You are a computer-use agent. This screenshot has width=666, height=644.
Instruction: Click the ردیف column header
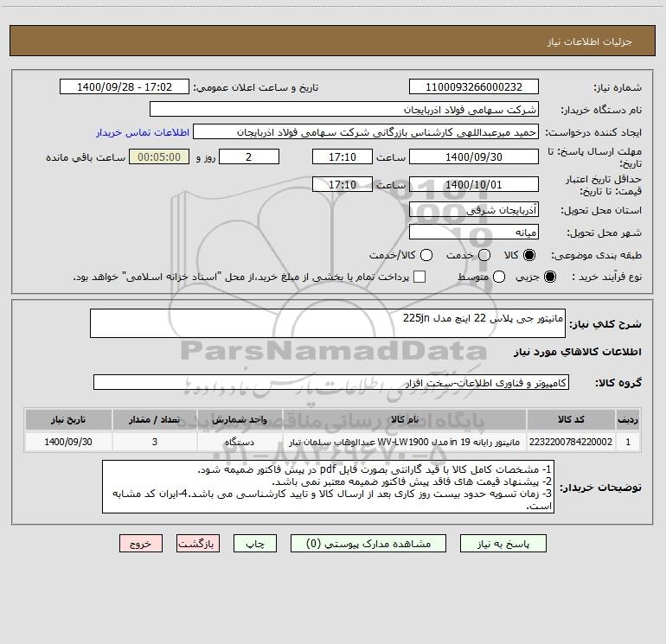(628, 419)
